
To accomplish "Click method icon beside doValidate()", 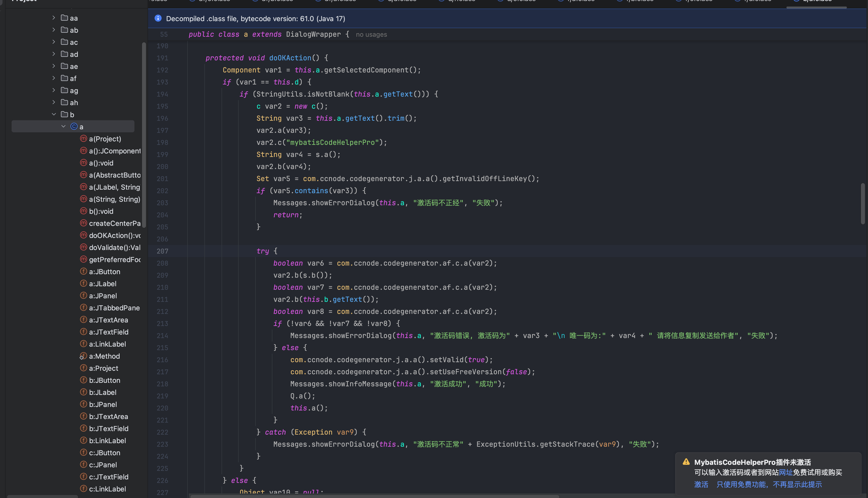I will coord(83,247).
